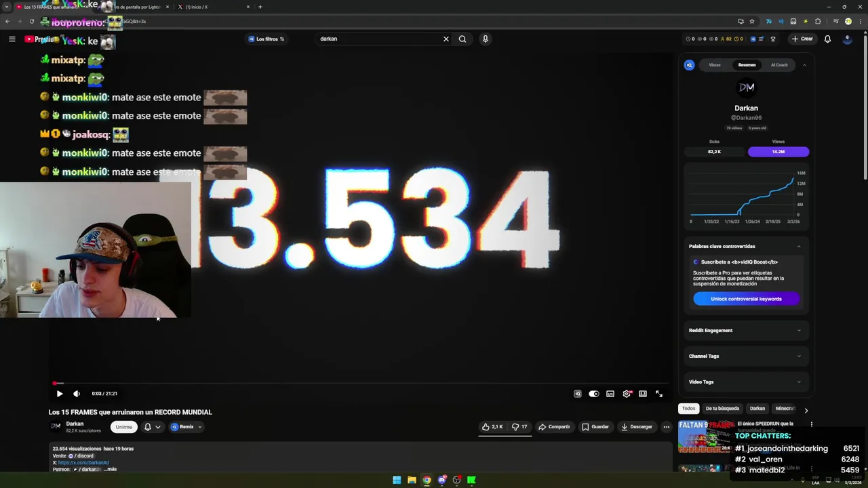The image size is (868, 488).
Task: Click the Unirme membership button
Action: tap(123, 427)
